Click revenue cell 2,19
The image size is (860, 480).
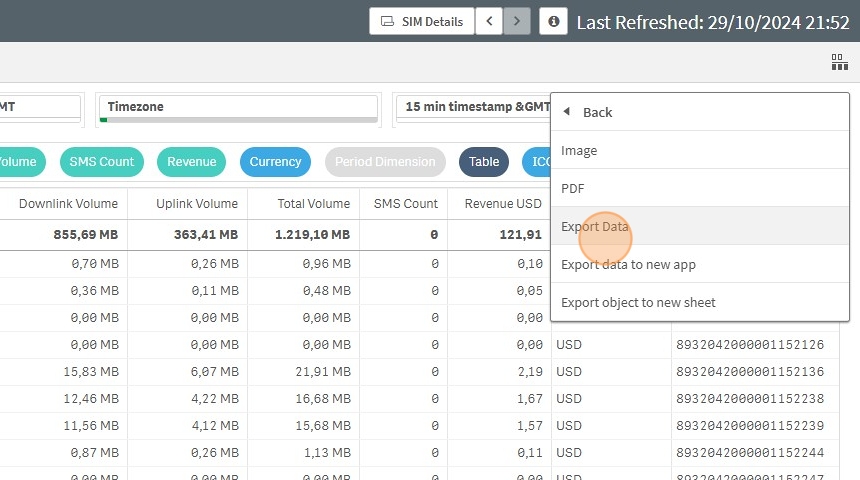530,371
